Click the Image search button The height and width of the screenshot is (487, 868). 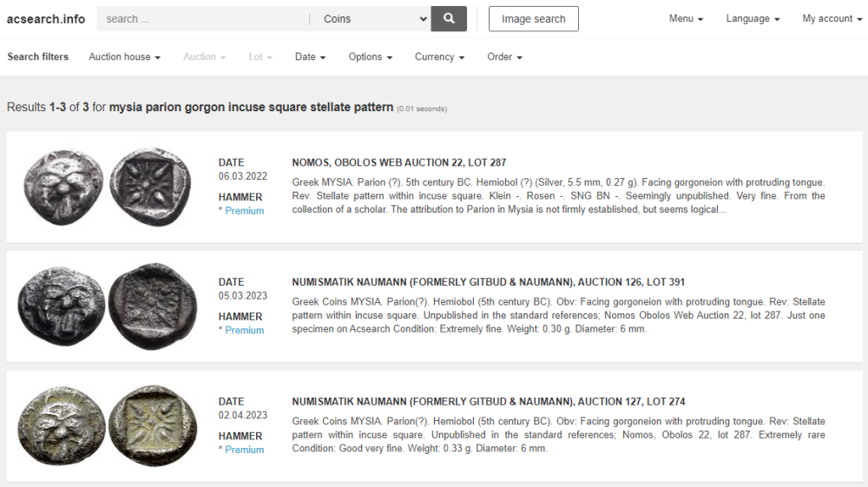tap(533, 18)
